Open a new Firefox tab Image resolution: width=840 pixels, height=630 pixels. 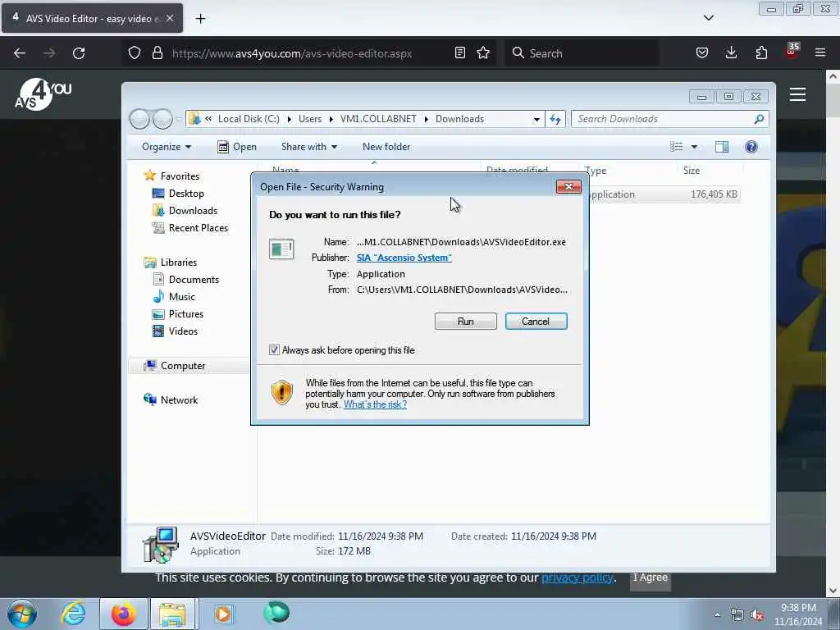tap(200, 19)
